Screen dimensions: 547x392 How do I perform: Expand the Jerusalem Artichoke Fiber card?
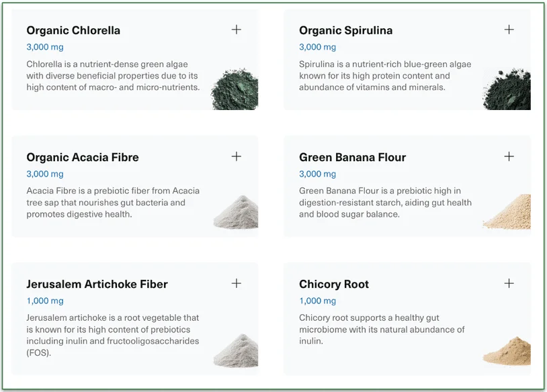[x=237, y=283]
